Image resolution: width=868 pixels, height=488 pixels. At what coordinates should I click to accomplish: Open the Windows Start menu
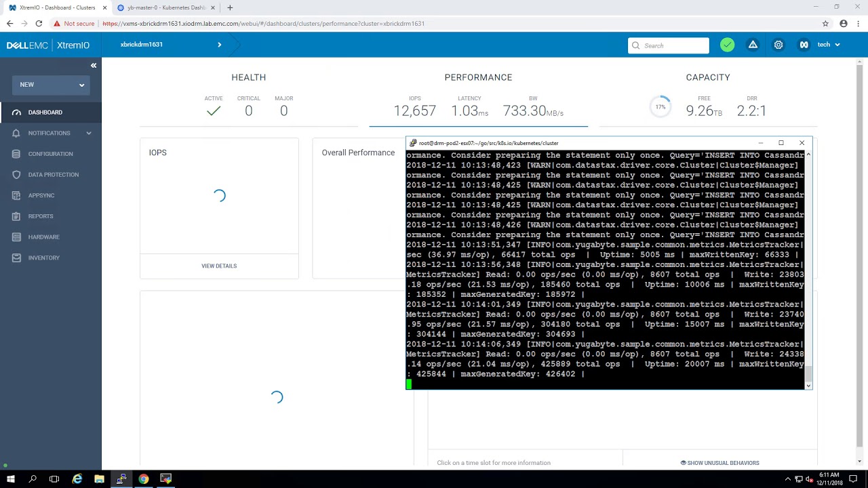click(11, 479)
